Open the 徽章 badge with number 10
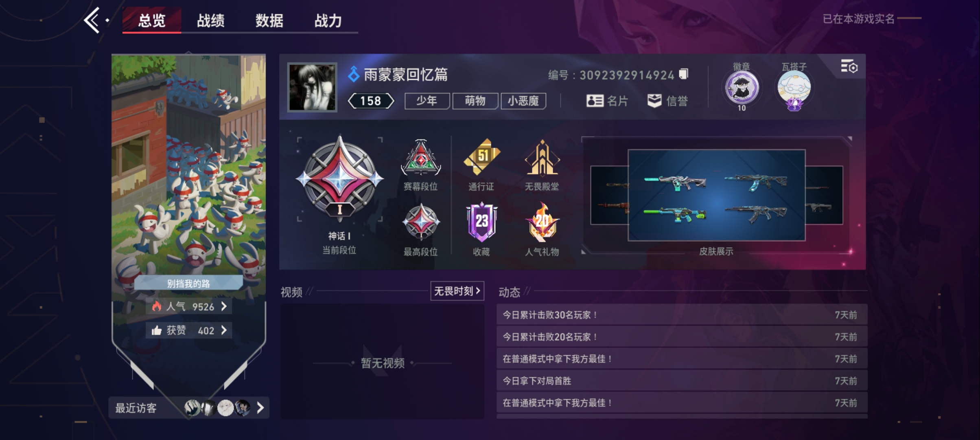980x440 pixels. point(742,87)
